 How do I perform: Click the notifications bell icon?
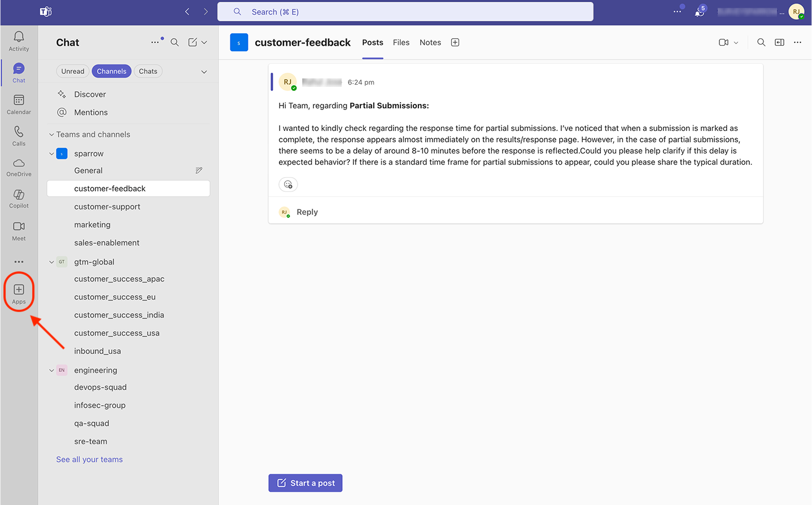click(700, 12)
